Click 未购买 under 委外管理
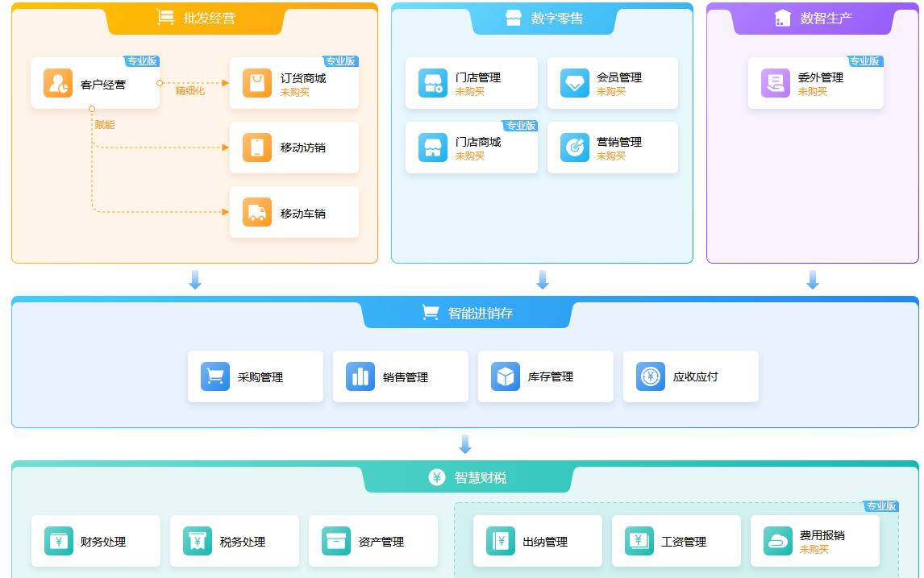 813,92
